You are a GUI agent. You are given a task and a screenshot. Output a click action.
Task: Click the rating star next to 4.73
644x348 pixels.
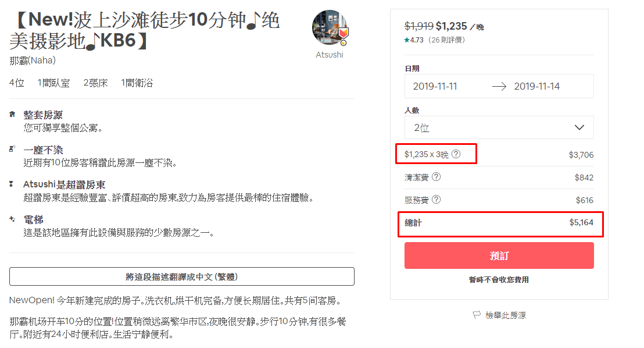(x=407, y=40)
